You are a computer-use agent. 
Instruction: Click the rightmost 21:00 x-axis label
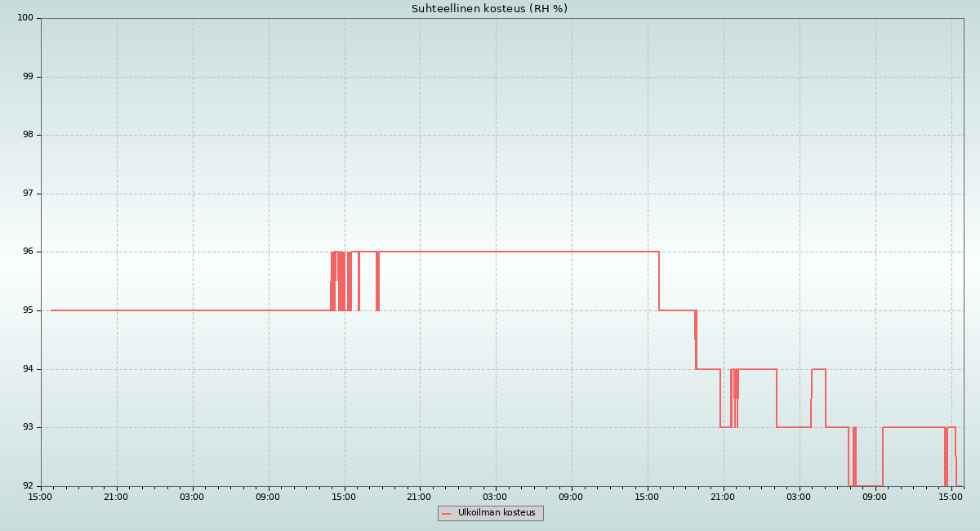click(x=723, y=497)
